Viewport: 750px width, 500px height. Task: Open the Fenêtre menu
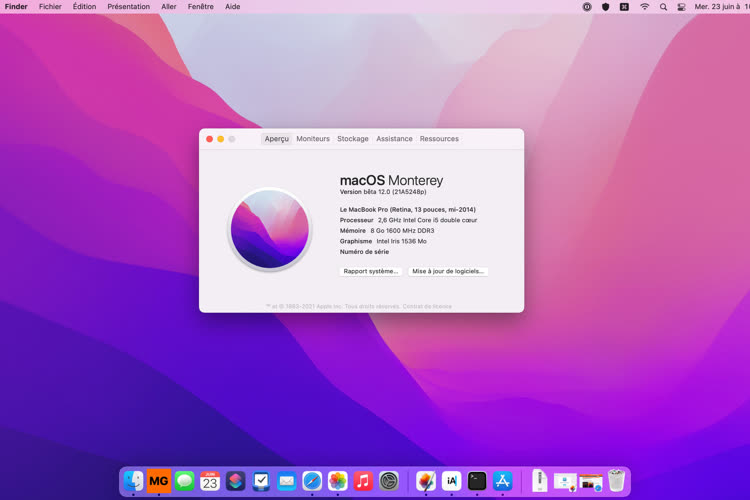click(200, 7)
